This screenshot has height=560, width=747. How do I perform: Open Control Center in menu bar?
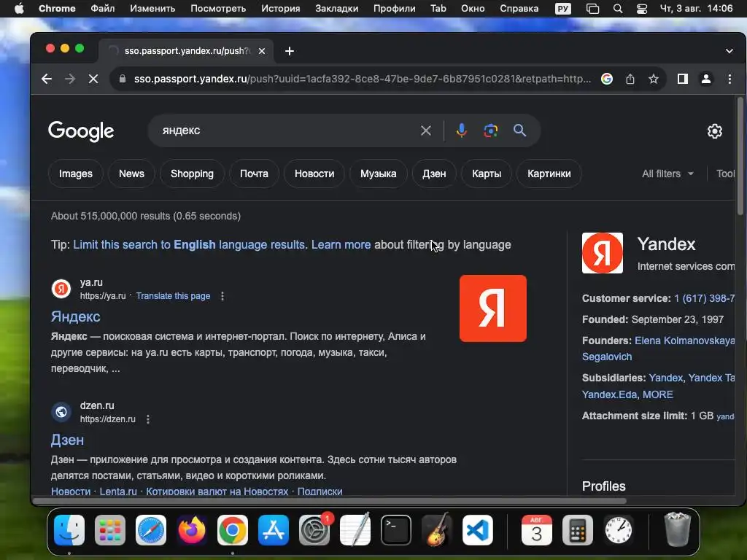[642, 9]
